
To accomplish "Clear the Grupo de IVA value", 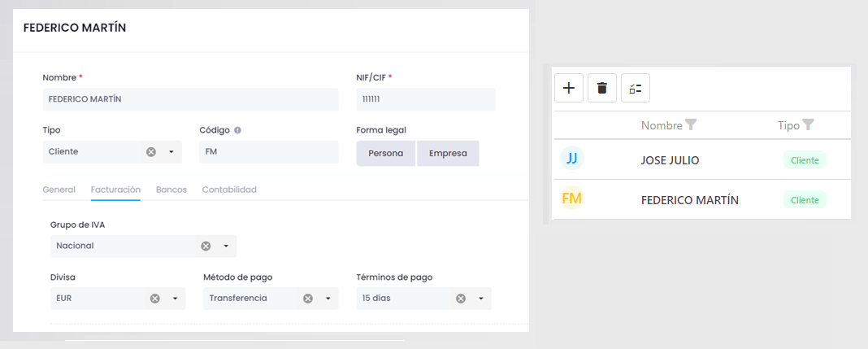I will click(x=206, y=246).
